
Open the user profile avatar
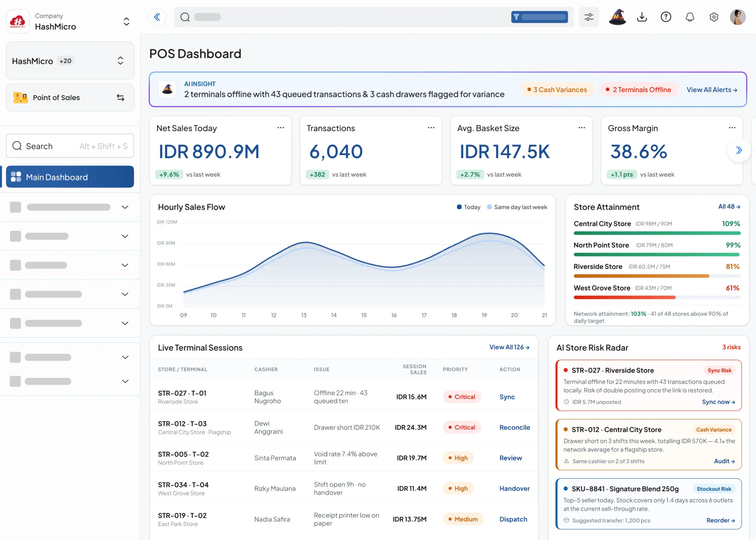[x=738, y=17]
